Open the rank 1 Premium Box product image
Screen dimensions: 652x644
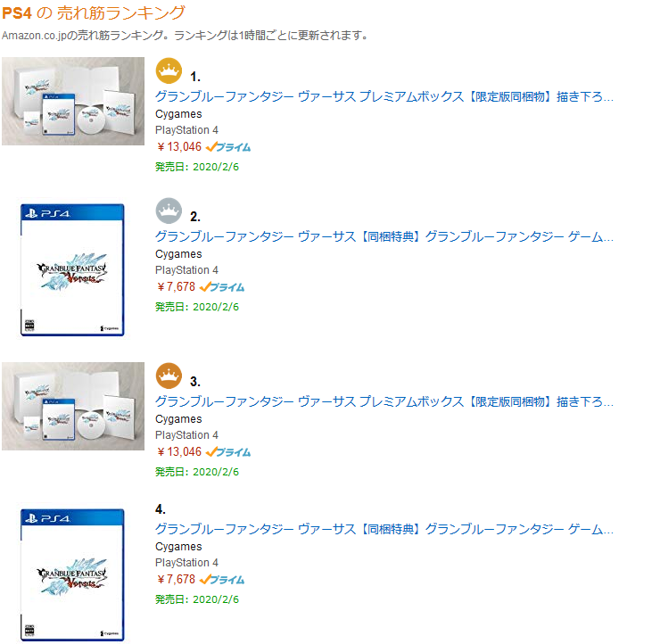click(x=73, y=101)
